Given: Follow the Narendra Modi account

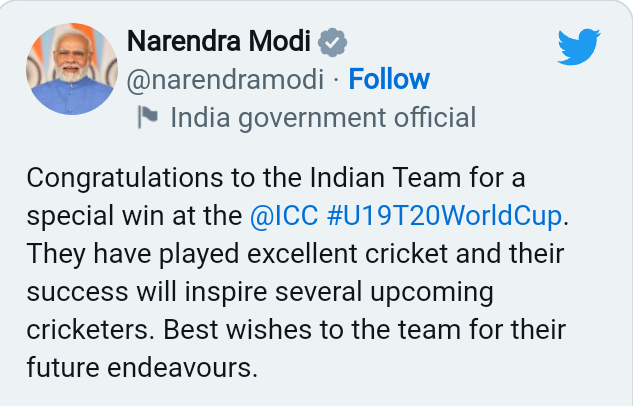Looking at the screenshot, I should tap(389, 79).
